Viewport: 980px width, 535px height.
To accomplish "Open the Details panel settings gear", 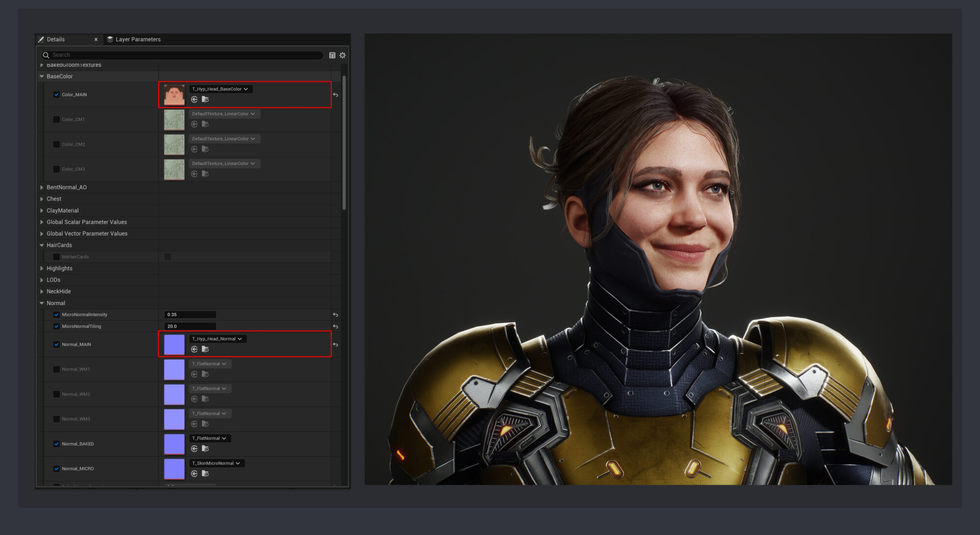I will click(343, 55).
